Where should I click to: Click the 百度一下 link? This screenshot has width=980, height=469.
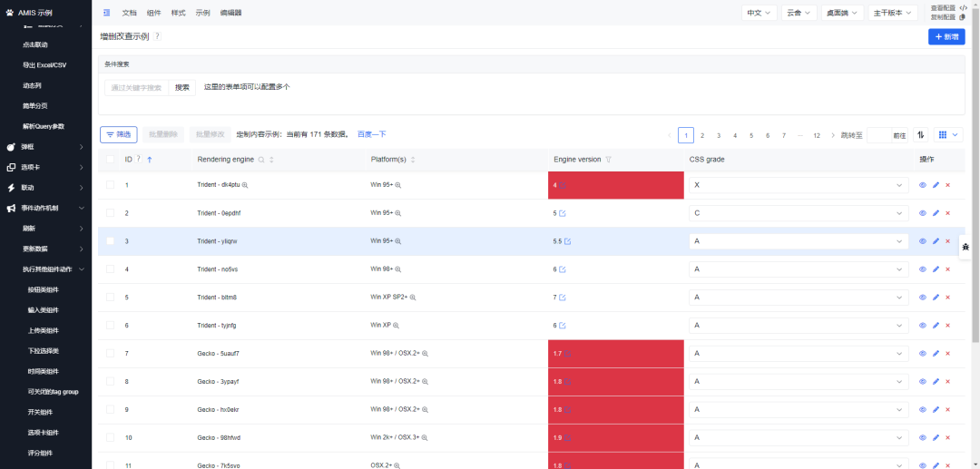click(371, 134)
